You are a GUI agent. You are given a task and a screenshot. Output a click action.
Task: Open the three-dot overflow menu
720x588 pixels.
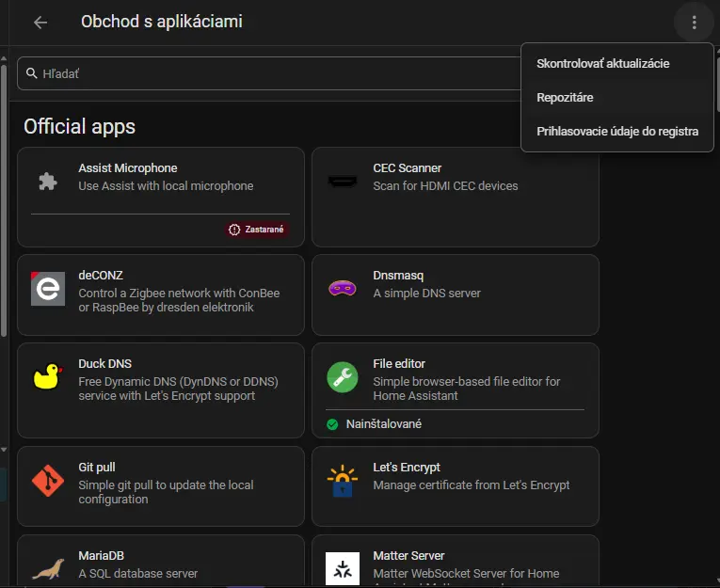(694, 22)
